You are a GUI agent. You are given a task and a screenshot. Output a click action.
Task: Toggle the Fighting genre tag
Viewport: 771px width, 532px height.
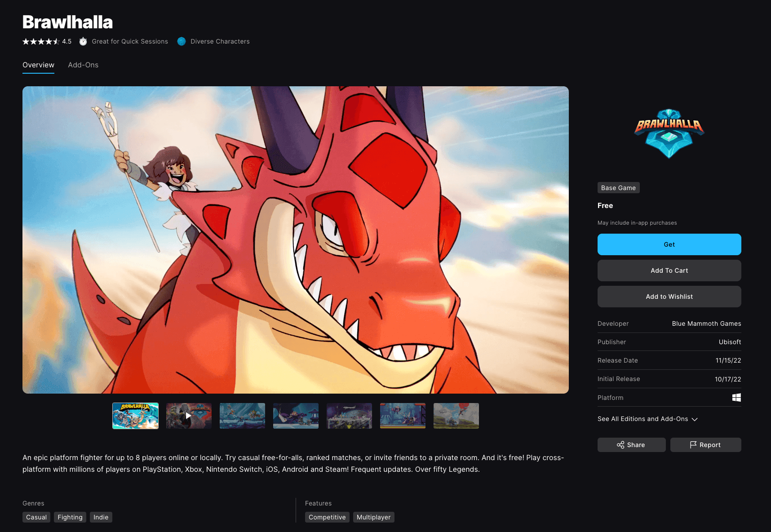coord(70,517)
